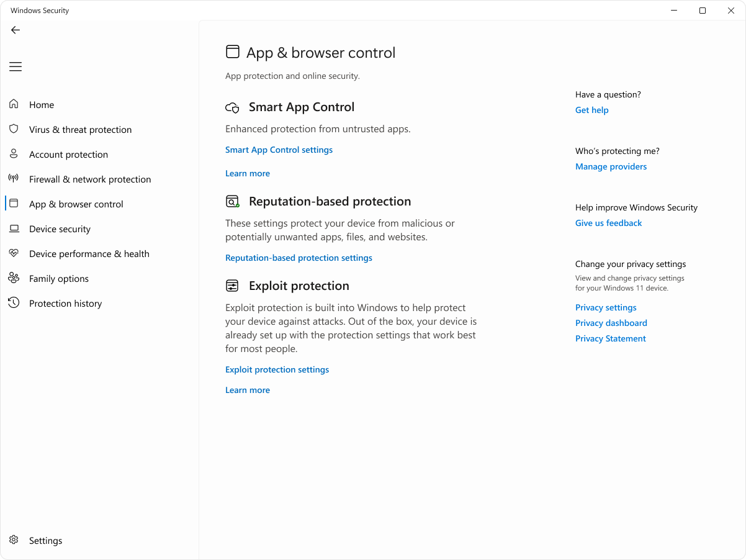
Task: Select the Virus & threat protection shield icon
Action: coord(13,129)
